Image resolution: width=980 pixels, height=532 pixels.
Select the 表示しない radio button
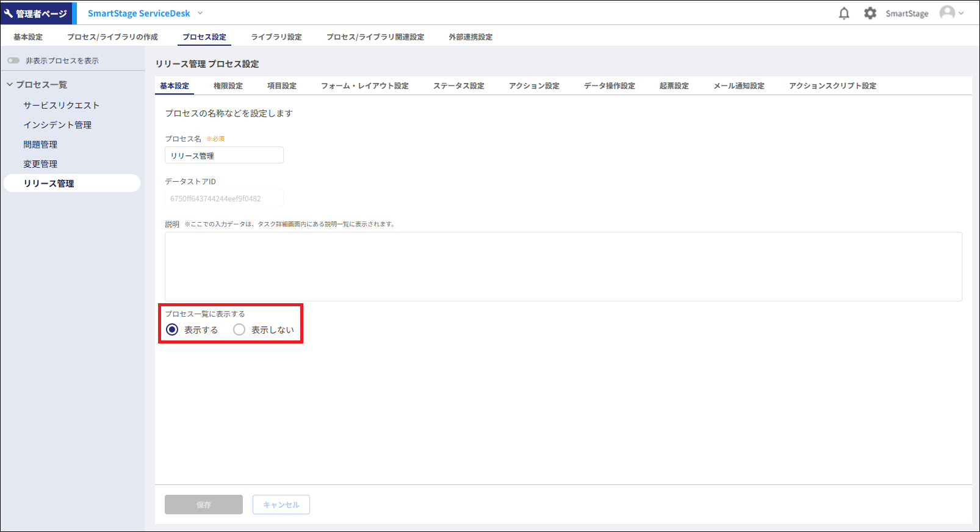pos(239,329)
